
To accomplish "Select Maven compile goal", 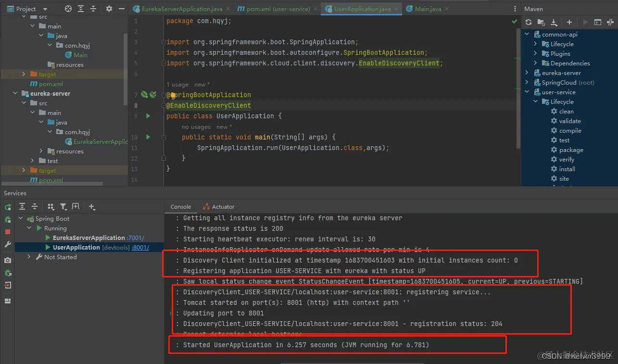I will [x=570, y=131].
